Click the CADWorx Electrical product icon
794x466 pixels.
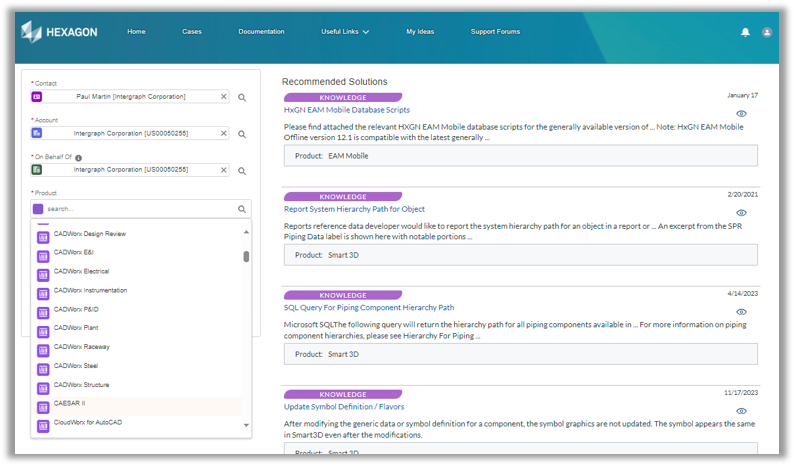point(43,275)
